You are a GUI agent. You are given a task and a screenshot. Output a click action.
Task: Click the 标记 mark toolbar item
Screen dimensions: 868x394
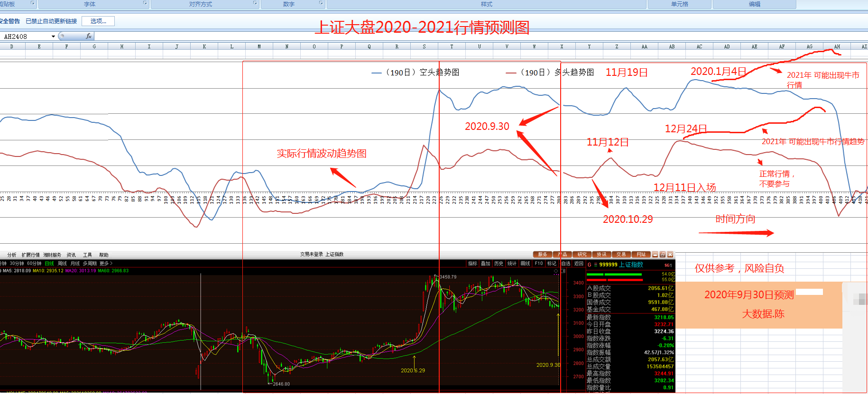point(552,264)
